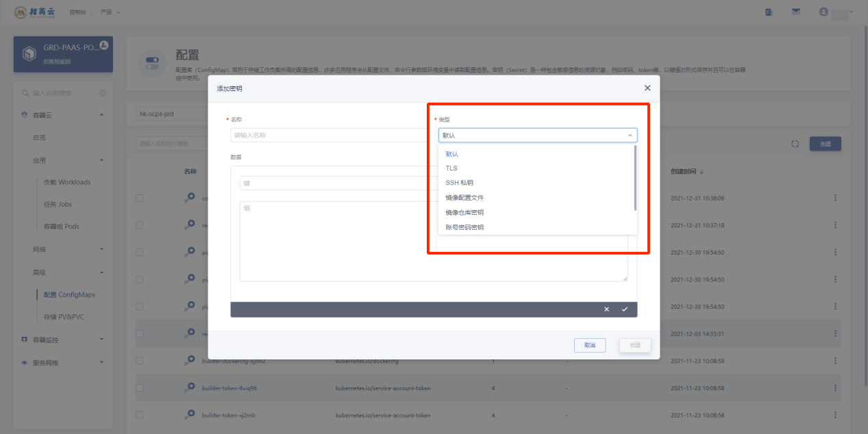
Task: Select SSH 私钥 option in type list
Action: coord(459,183)
